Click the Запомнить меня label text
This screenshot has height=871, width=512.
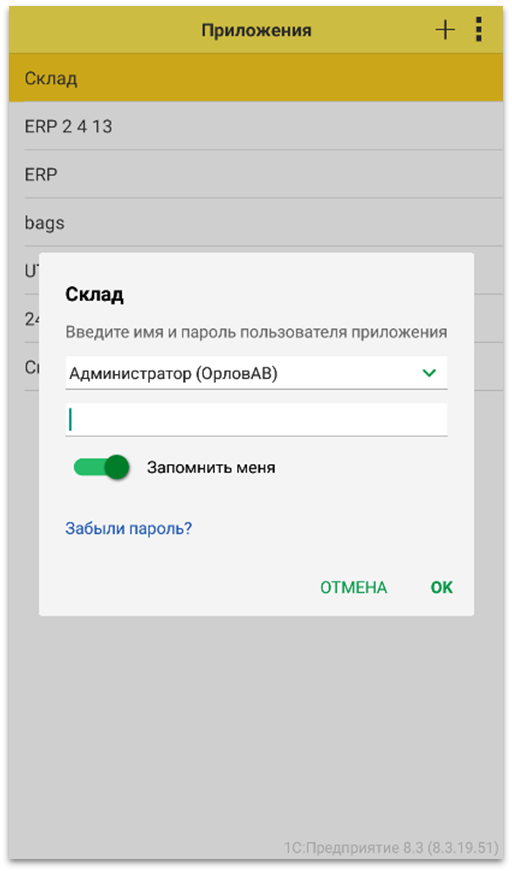click(x=211, y=468)
